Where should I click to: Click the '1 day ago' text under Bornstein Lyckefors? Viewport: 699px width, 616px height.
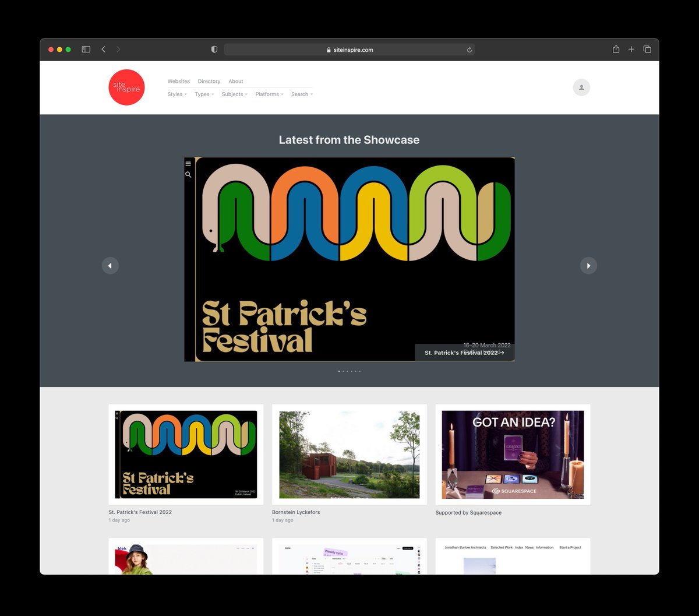click(x=283, y=520)
